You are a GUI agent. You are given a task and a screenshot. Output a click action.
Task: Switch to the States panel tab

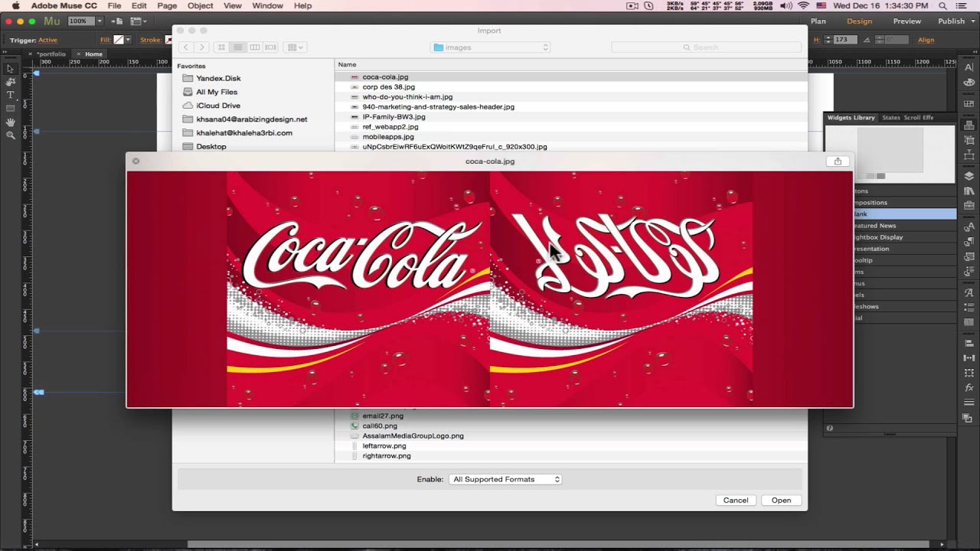[891, 118]
